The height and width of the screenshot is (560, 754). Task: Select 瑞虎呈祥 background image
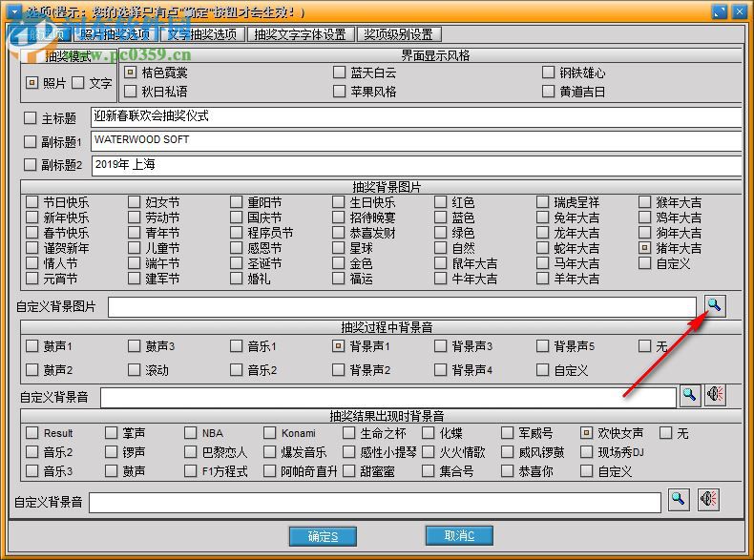pos(542,201)
